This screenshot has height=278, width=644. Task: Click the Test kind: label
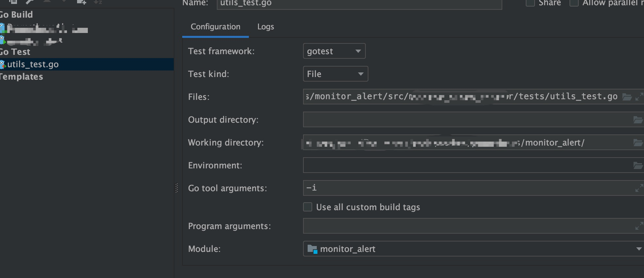[x=208, y=74]
